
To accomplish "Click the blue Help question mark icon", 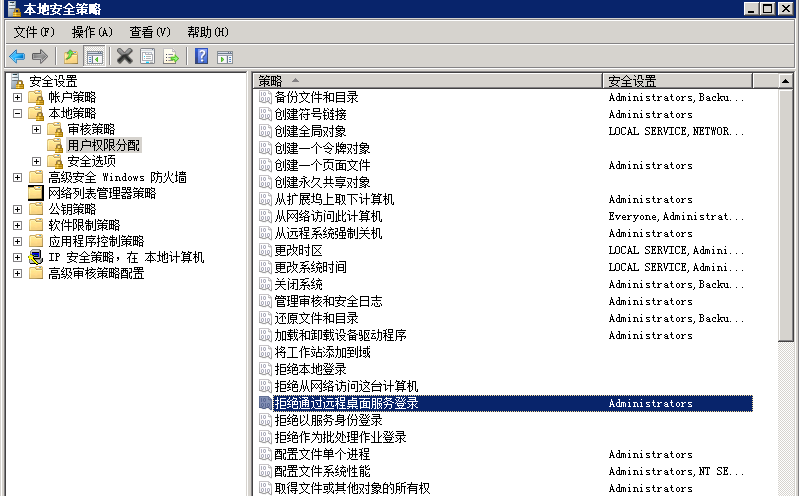I will [x=202, y=56].
